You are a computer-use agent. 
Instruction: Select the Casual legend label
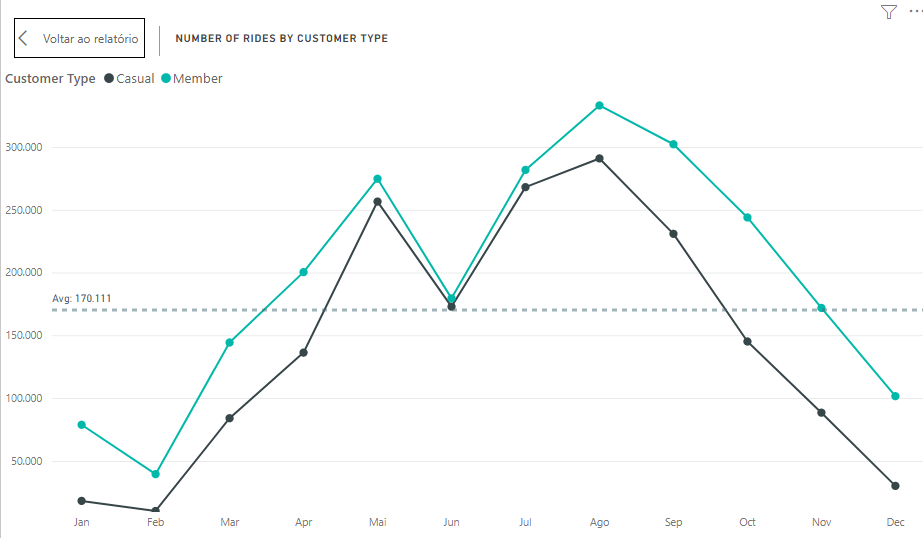135,79
